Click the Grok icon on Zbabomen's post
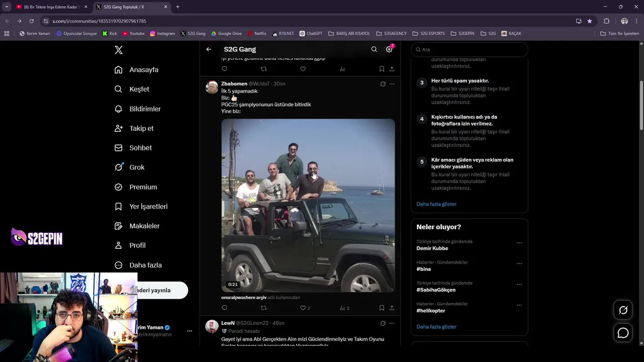 383,84
